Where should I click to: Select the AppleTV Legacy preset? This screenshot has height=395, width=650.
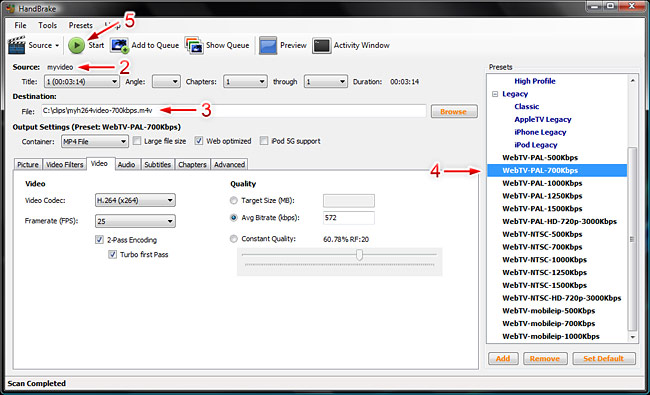click(x=543, y=119)
